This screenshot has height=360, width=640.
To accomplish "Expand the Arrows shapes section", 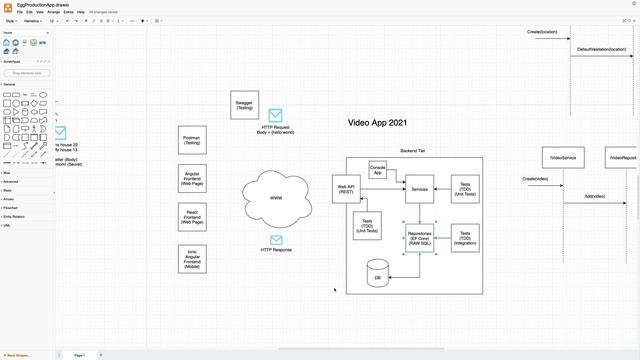I will pos(8,199).
